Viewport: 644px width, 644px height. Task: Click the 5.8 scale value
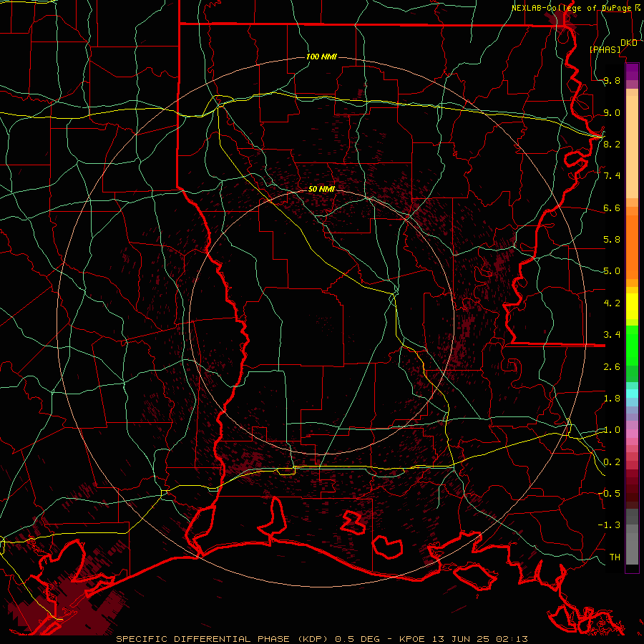[x=612, y=240]
